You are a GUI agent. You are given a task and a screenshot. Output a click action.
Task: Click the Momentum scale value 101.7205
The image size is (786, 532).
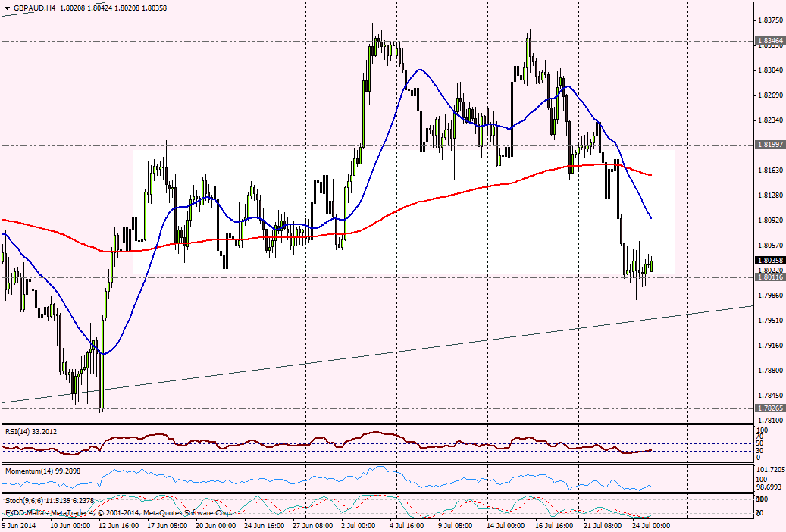772,470
